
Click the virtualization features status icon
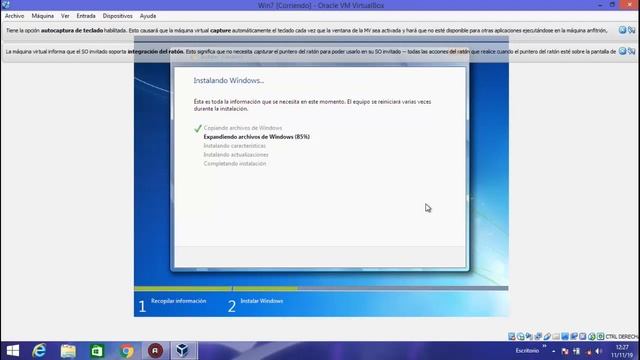click(x=582, y=336)
